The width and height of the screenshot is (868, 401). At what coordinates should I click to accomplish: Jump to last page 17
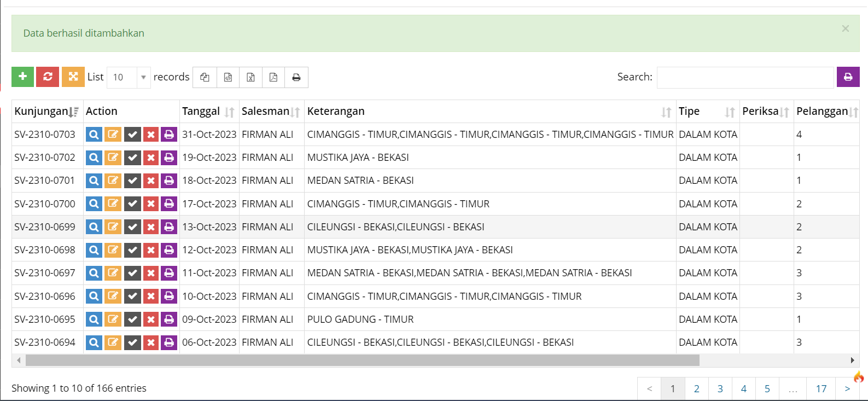pos(821,388)
